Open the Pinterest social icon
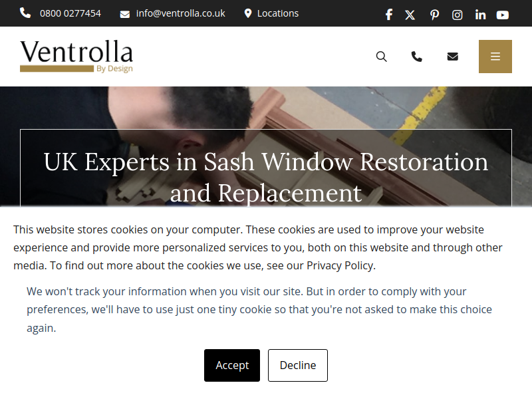The image size is (532, 399). tap(434, 15)
